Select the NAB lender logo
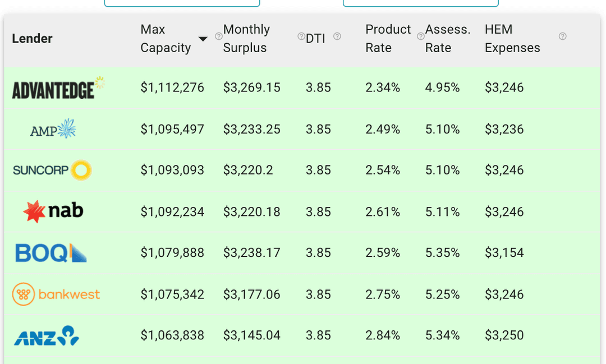Image resolution: width=606 pixels, height=364 pixels. pyautogui.click(x=53, y=211)
